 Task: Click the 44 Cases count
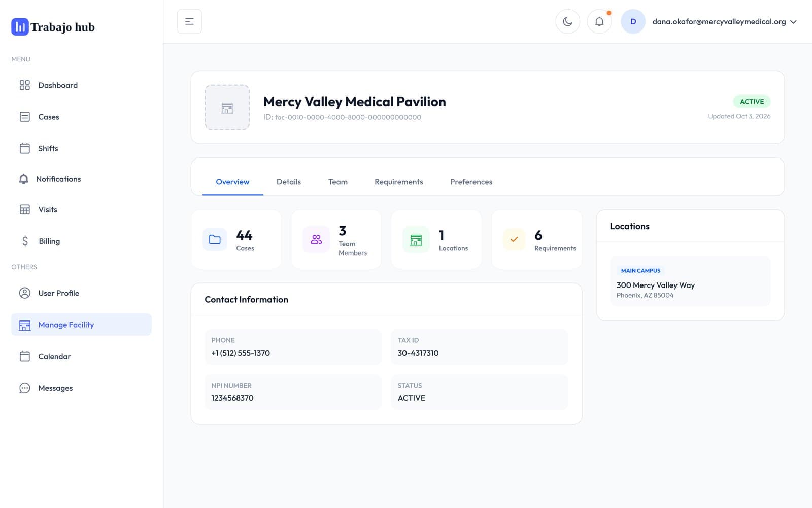point(244,235)
